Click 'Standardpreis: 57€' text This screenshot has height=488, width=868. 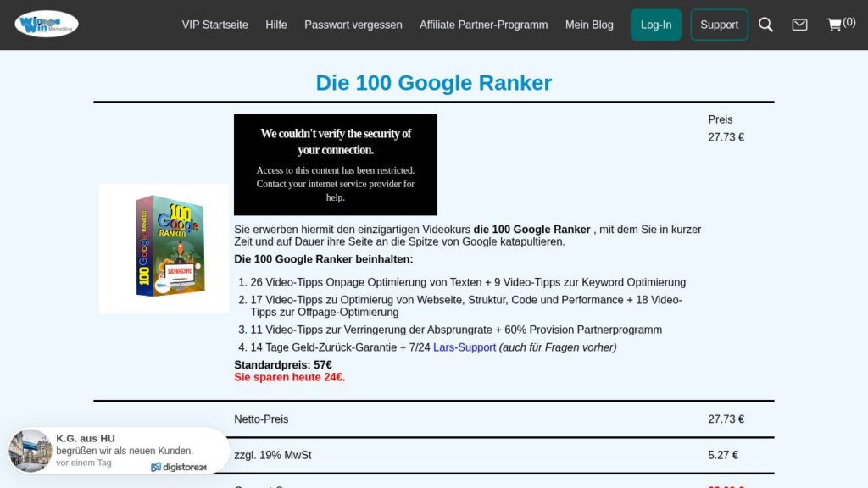pyautogui.click(x=283, y=365)
